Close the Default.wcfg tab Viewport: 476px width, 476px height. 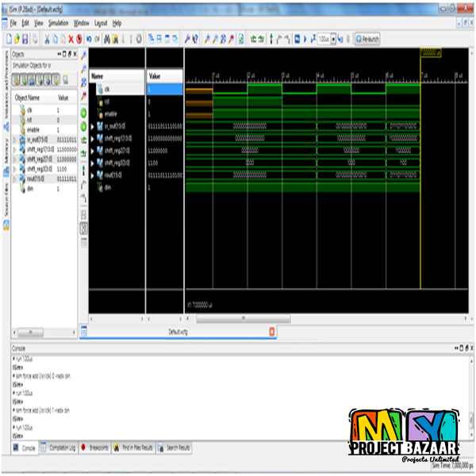pyautogui.click(x=271, y=331)
